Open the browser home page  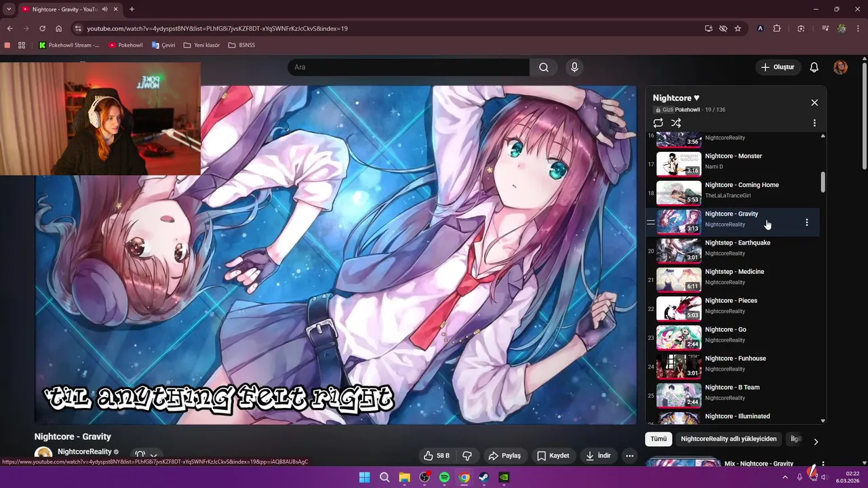pos(58,28)
